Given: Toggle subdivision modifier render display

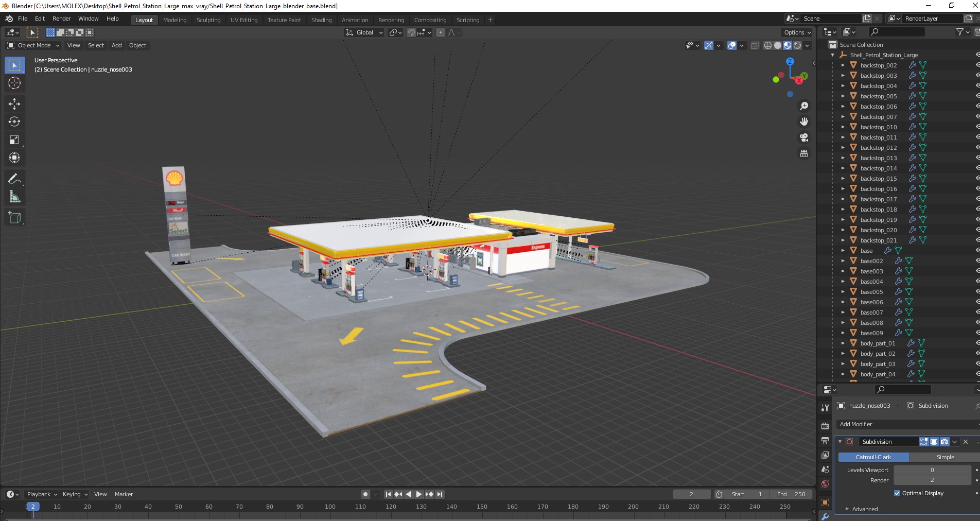Looking at the screenshot, I should tap(944, 442).
